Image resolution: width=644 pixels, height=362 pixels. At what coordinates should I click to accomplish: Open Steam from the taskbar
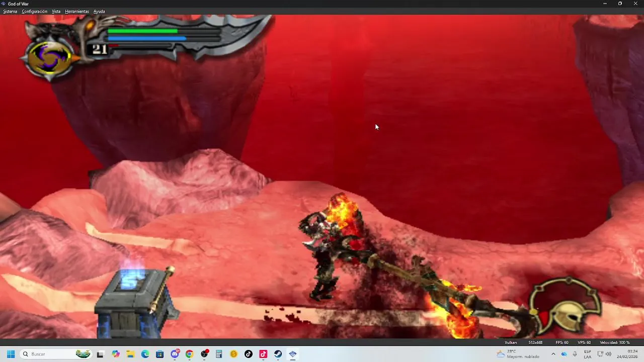(x=278, y=354)
